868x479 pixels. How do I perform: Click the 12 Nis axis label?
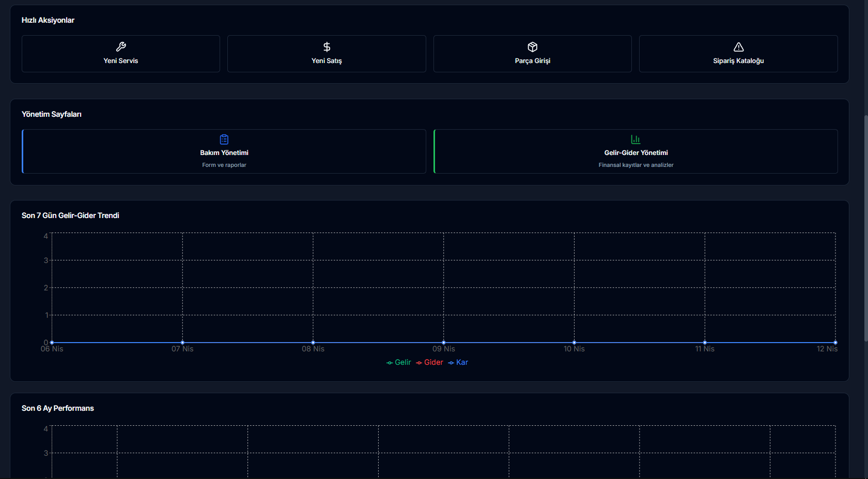coord(827,349)
